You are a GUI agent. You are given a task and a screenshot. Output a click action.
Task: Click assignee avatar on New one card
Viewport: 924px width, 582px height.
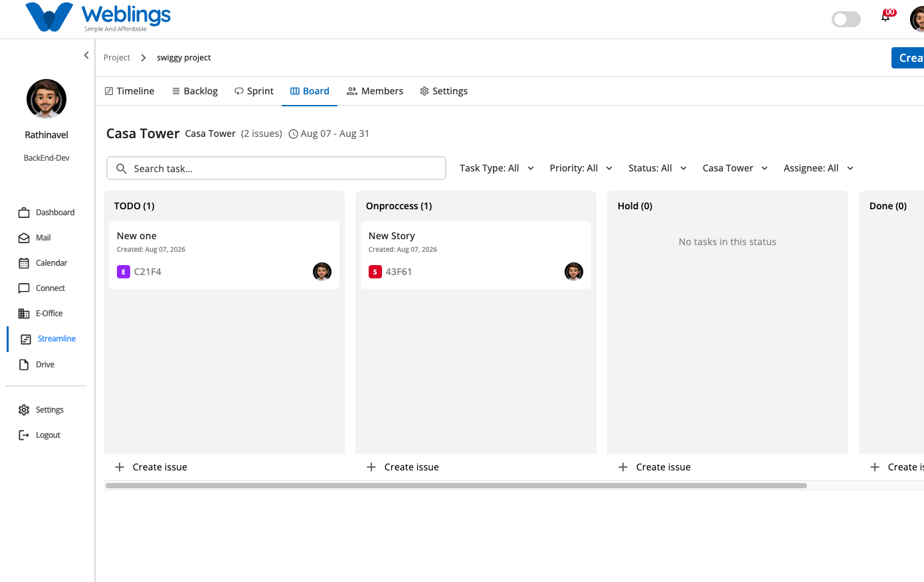(x=322, y=272)
